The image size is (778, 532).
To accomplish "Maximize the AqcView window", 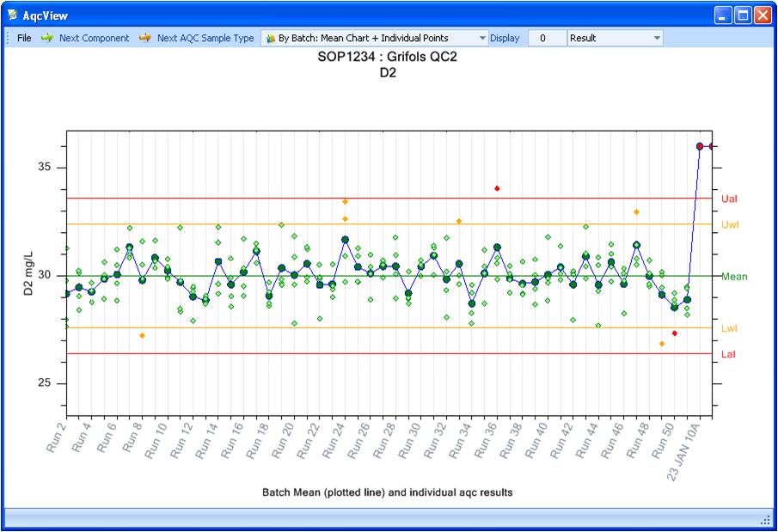I will point(744,15).
